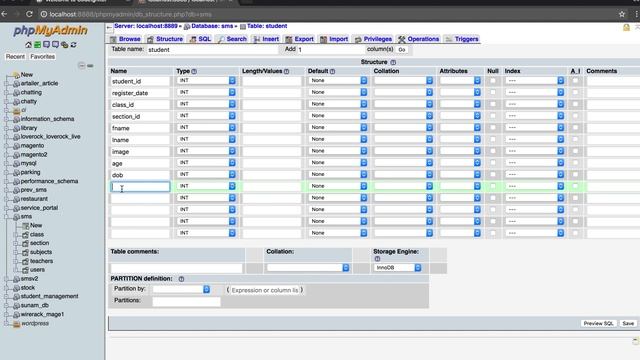This screenshot has width=640, height=360.
Task: Open the phpMyAdmin documentation icon
Action: (x=46, y=44)
